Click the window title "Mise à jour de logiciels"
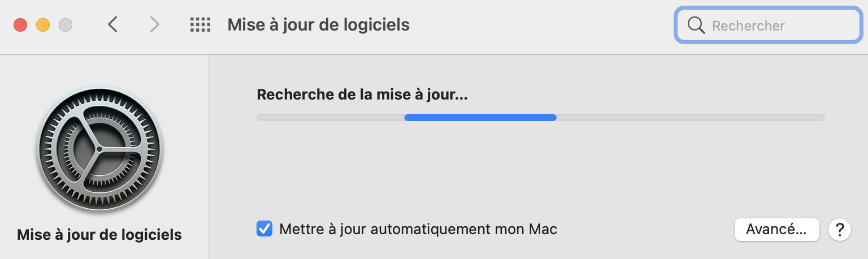 pos(318,24)
